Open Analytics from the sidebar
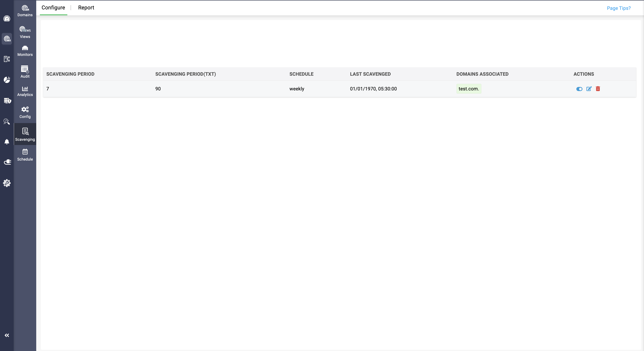Viewport: 644px width, 351px height. click(25, 91)
